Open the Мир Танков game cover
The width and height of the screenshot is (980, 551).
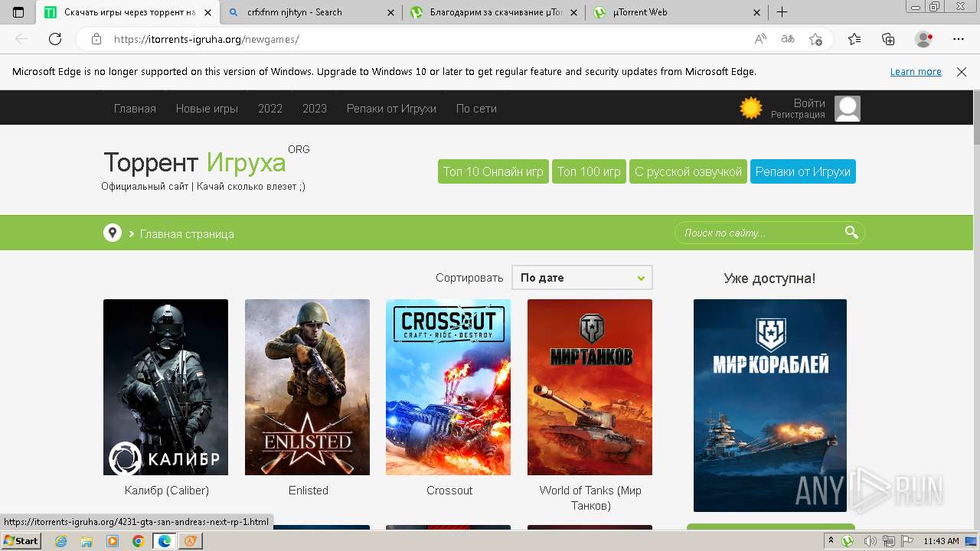[590, 387]
